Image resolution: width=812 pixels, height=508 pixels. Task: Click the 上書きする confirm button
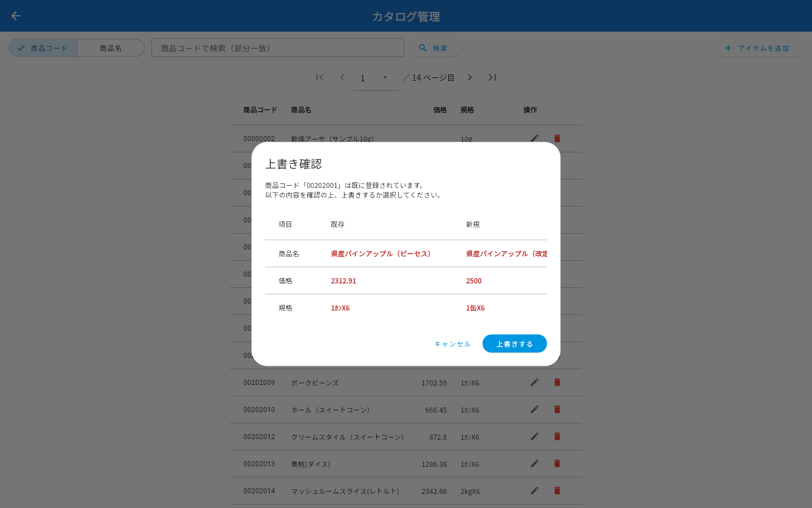point(514,344)
